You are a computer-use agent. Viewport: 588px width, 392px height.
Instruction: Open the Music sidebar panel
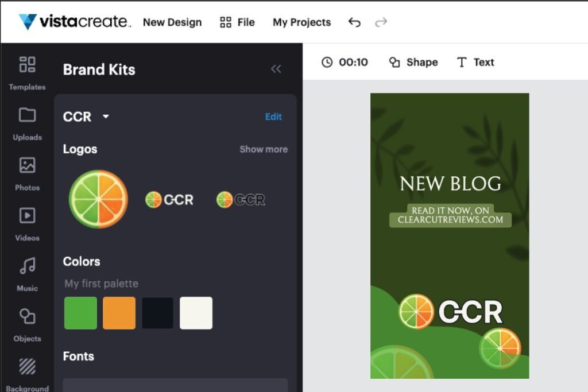pyautogui.click(x=28, y=274)
